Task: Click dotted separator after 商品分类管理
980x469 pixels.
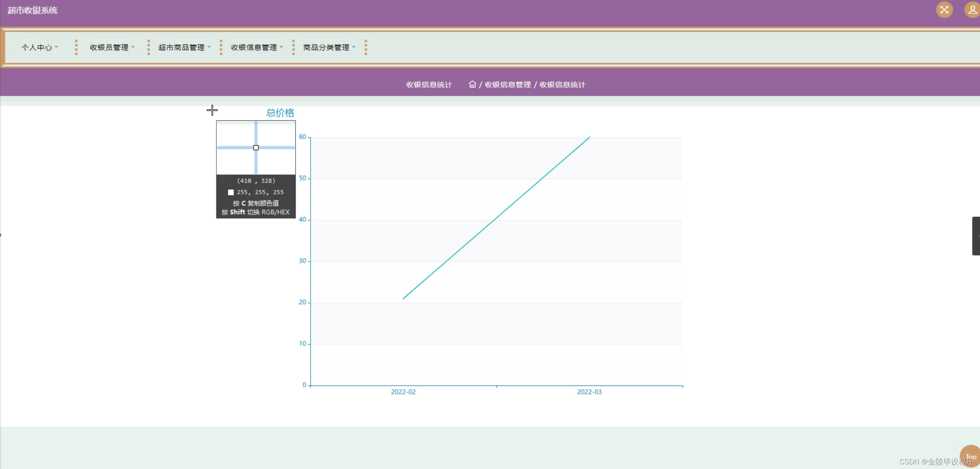Action: click(366, 47)
